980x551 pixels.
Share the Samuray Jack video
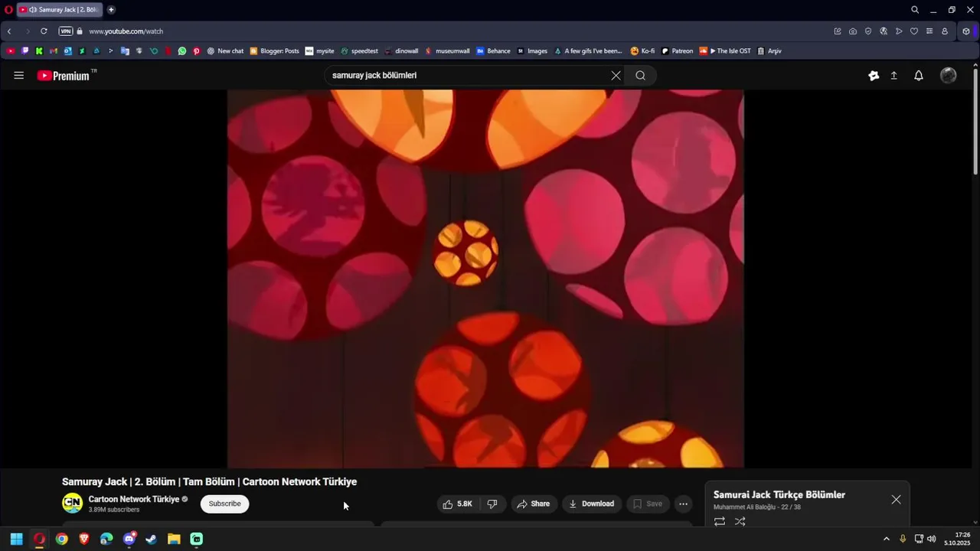(534, 504)
